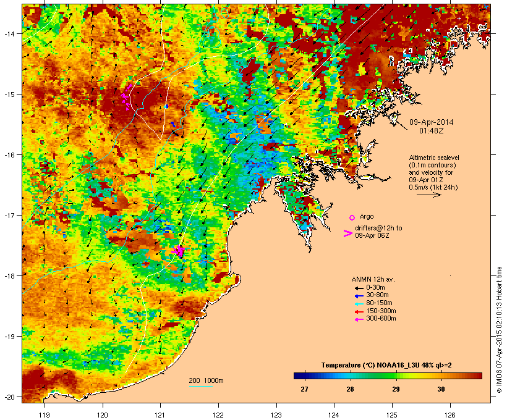
Task: Click the red 150-300m legend arrow
Action: [359, 311]
